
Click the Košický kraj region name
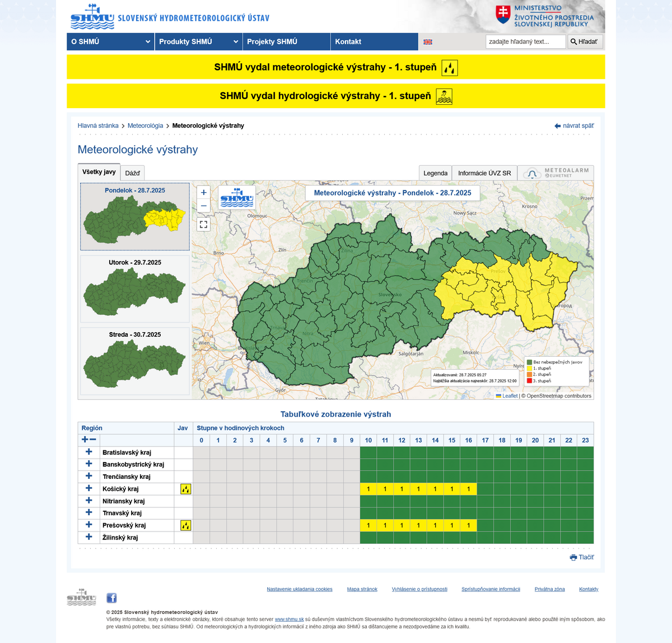pos(120,489)
